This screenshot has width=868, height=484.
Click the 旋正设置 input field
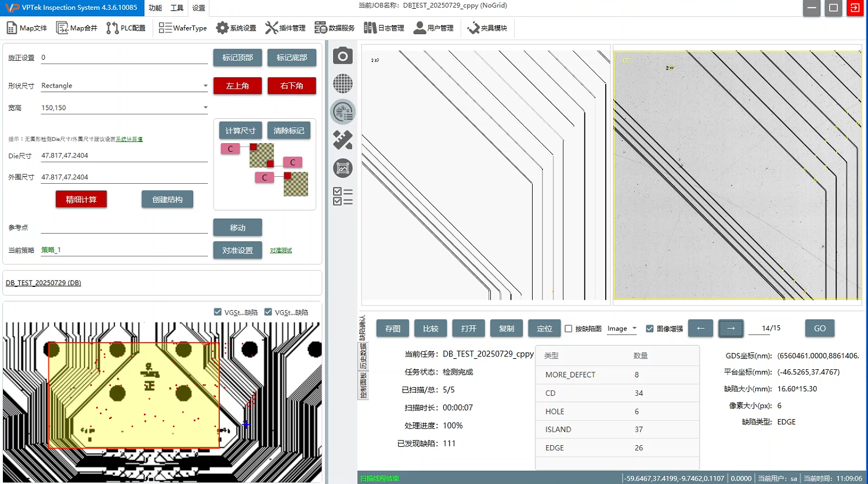pyautogui.click(x=124, y=58)
